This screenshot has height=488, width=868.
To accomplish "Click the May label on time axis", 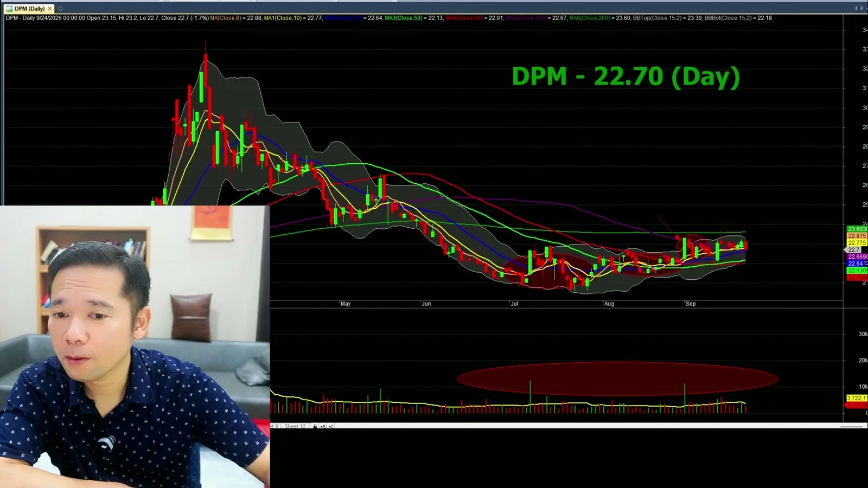I will (x=346, y=304).
